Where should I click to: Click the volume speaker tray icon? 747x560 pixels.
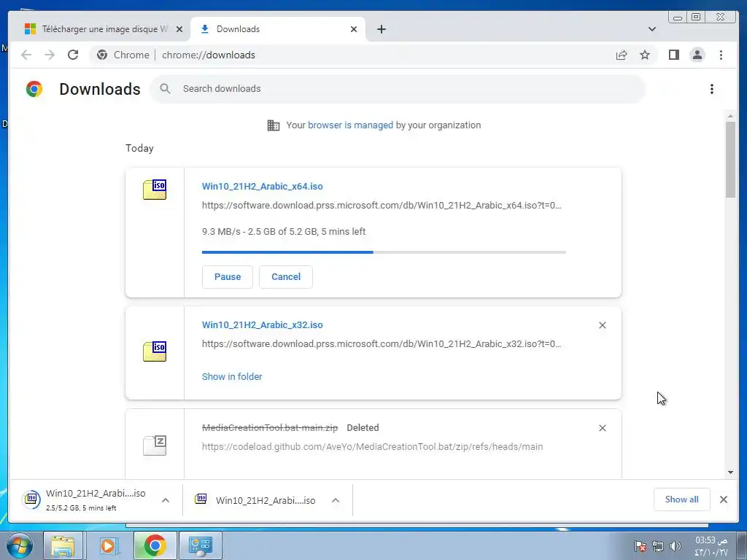point(675,546)
